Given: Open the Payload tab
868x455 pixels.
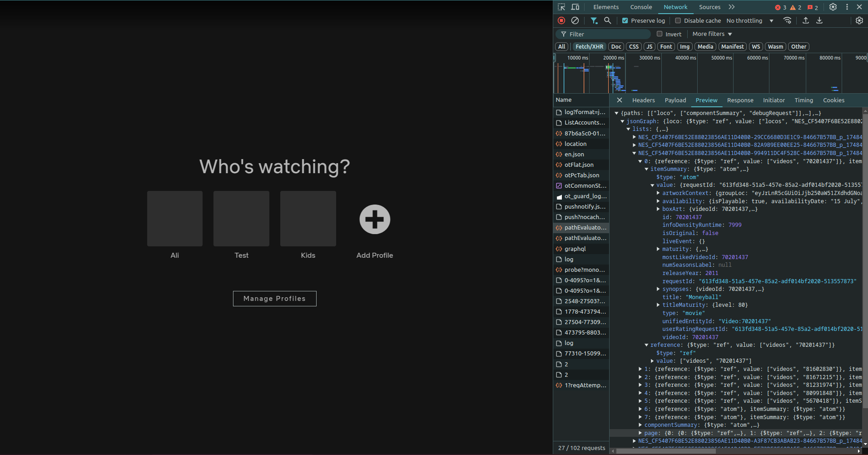Looking at the screenshot, I should click(675, 100).
